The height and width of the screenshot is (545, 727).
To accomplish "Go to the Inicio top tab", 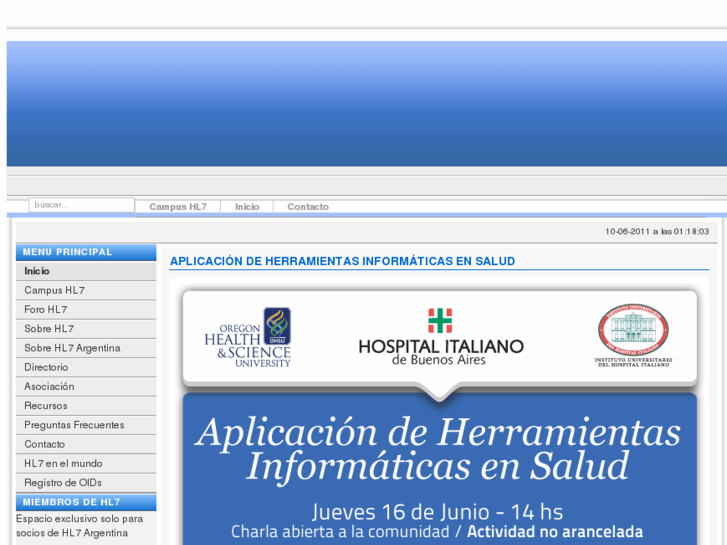I will click(x=247, y=207).
